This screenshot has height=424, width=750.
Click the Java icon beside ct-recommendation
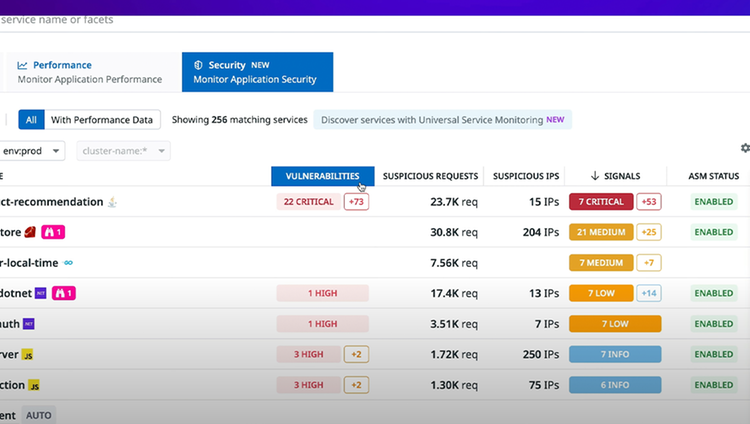(x=112, y=202)
